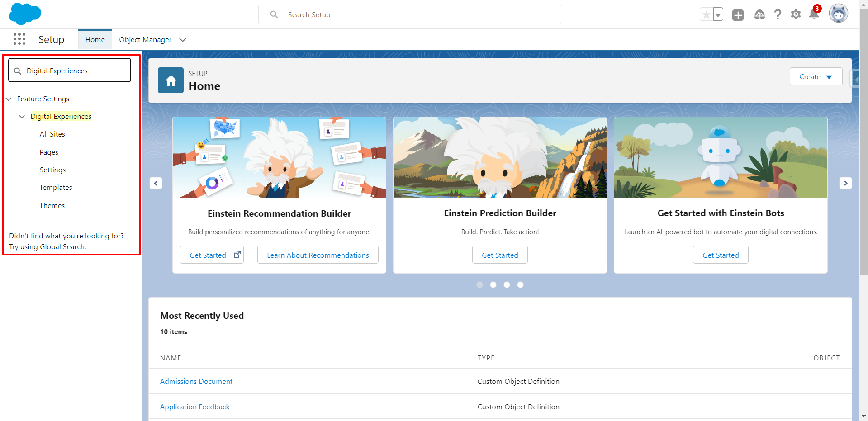Open the Admissions Document link

[x=196, y=382]
